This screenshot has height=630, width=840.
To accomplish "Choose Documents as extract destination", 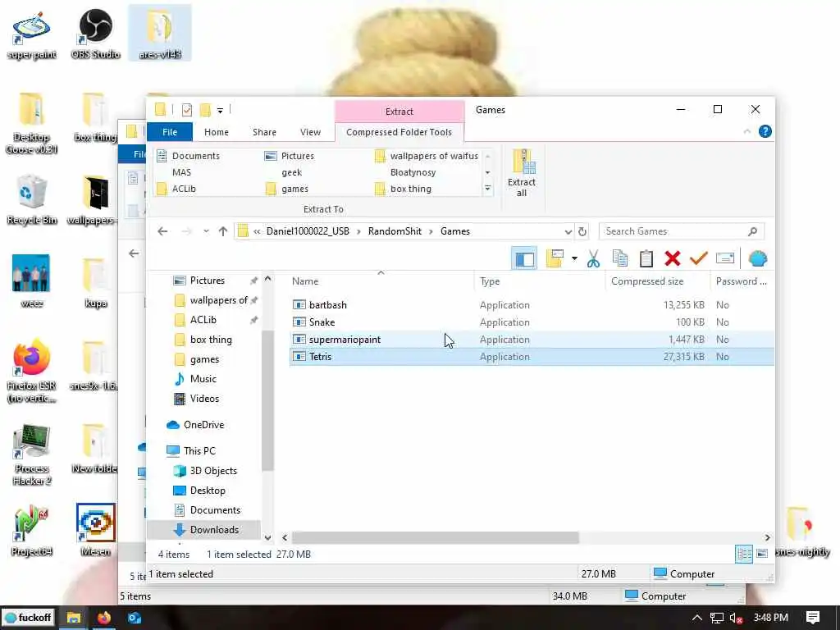I will [189, 156].
